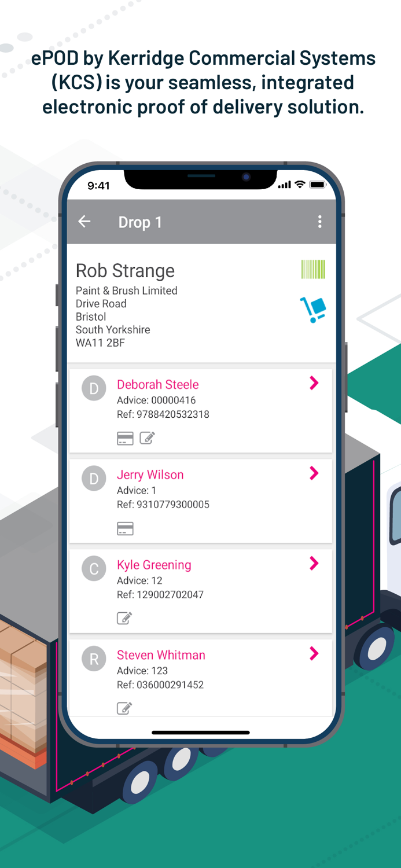Open the Steven Whitman delivery link
Image resolution: width=401 pixels, height=868 pixels.
click(x=161, y=655)
